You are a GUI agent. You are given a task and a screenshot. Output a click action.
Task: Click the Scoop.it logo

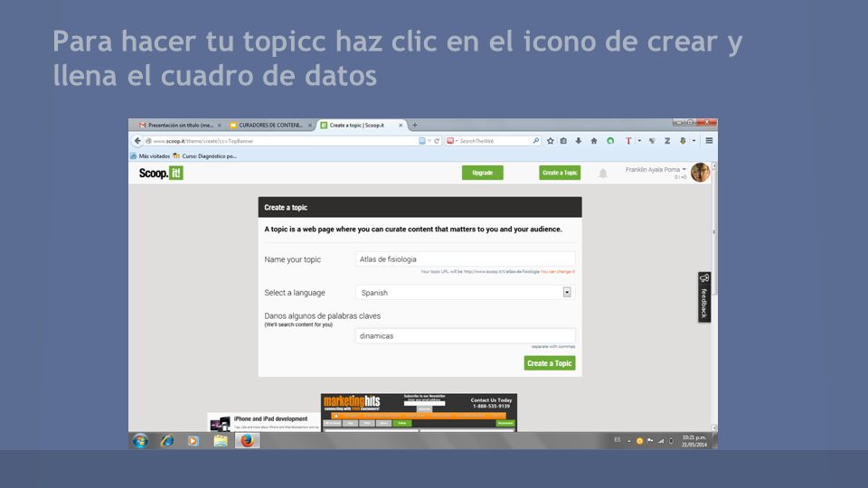(x=161, y=174)
